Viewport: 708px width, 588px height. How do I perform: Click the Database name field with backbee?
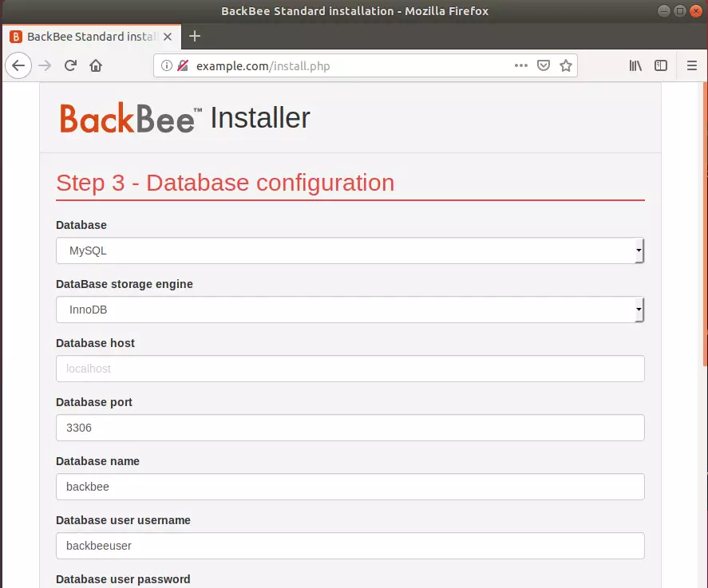click(x=350, y=487)
